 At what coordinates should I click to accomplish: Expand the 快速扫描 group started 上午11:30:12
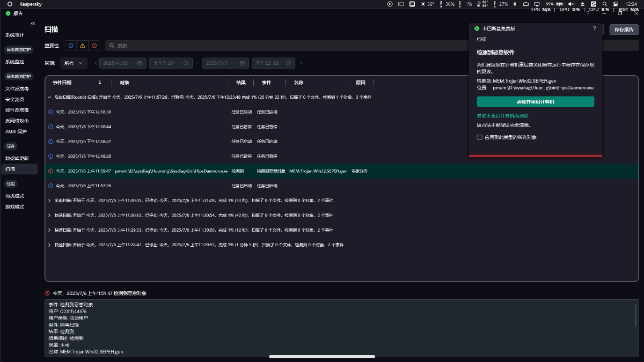(x=50, y=215)
